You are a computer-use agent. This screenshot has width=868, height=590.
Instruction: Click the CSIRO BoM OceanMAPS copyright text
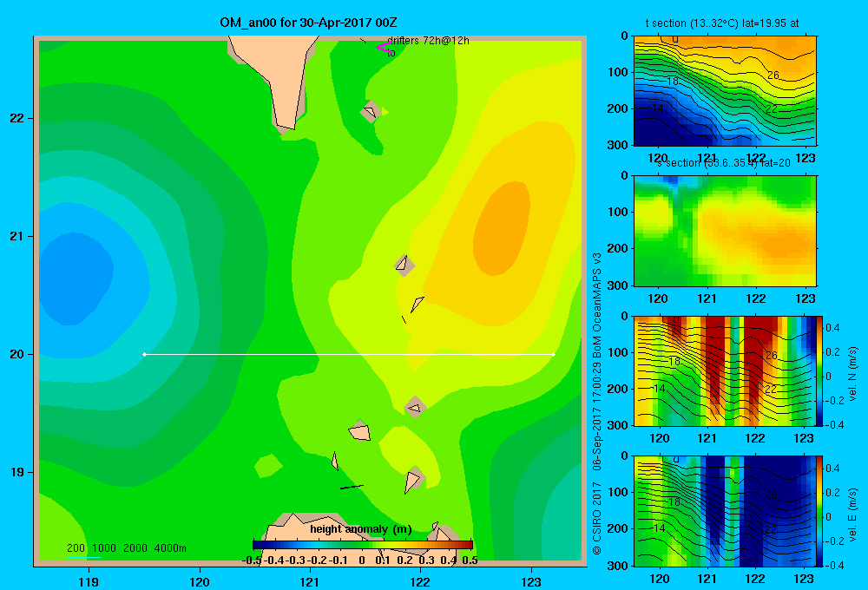[597, 404]
